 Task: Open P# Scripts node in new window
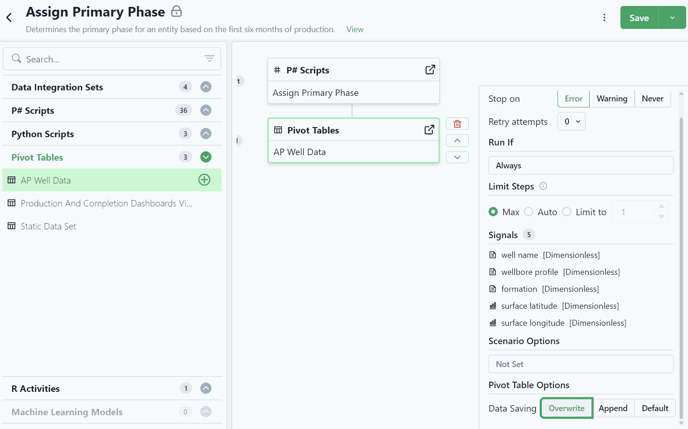pos(430,70)
